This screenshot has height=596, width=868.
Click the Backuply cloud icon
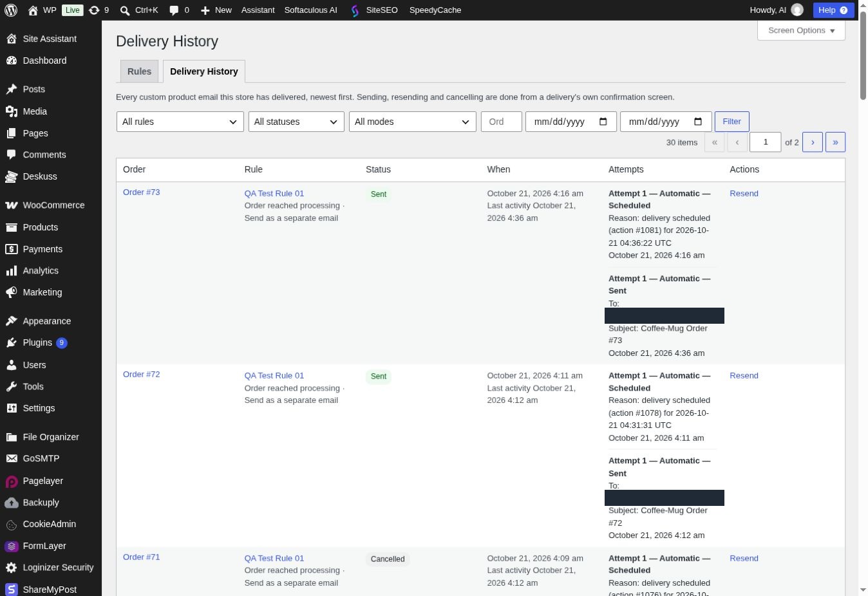coord(12,503)
